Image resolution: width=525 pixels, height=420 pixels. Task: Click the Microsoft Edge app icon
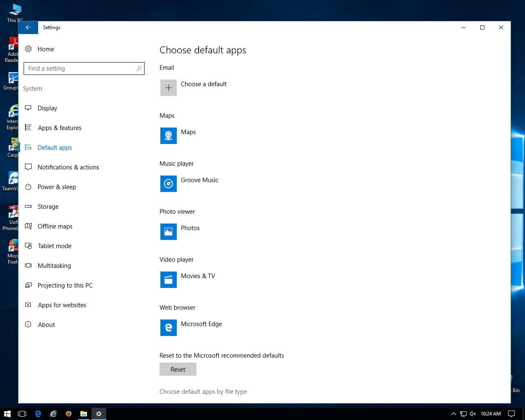point(169,328)
